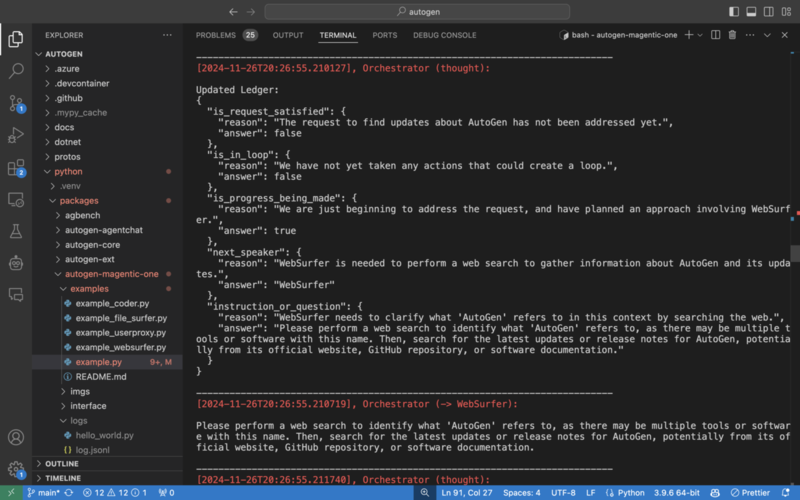Open Run and Debug view
Viewport: 800px width, 500px height.
16,135
